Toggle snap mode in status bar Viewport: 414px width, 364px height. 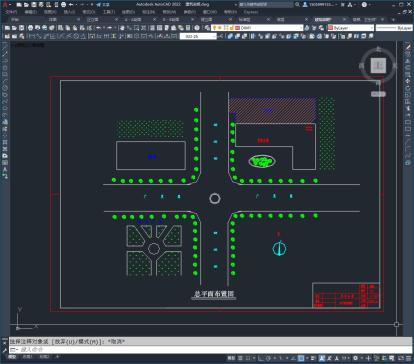[248, 358]
